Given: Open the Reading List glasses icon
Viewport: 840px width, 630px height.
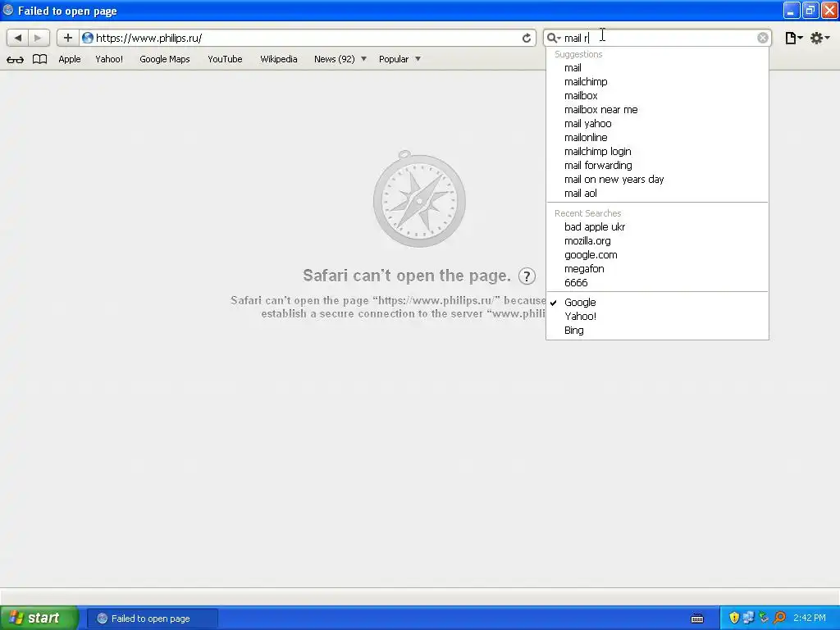Looking at the screenshot, I should tap(15, 59).
